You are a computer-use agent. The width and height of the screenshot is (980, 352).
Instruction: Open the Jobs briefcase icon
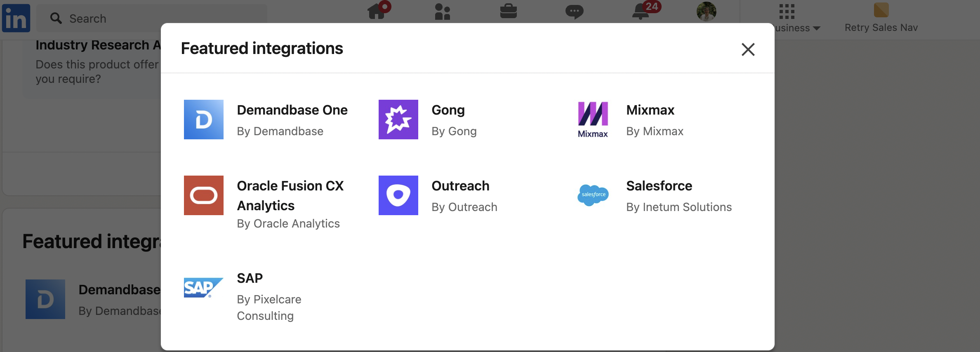click(508, 12)
